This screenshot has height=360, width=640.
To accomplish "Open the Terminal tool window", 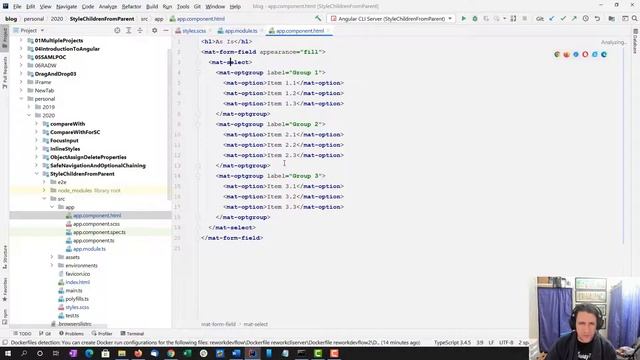I will (x=132, y=333).
